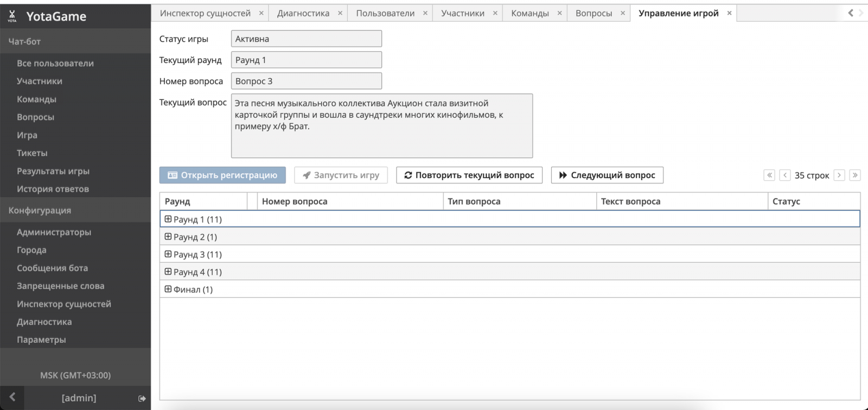Open Команды in the sidebar
The width and height of the screenshot is (868, 410).
click(36, 99)
